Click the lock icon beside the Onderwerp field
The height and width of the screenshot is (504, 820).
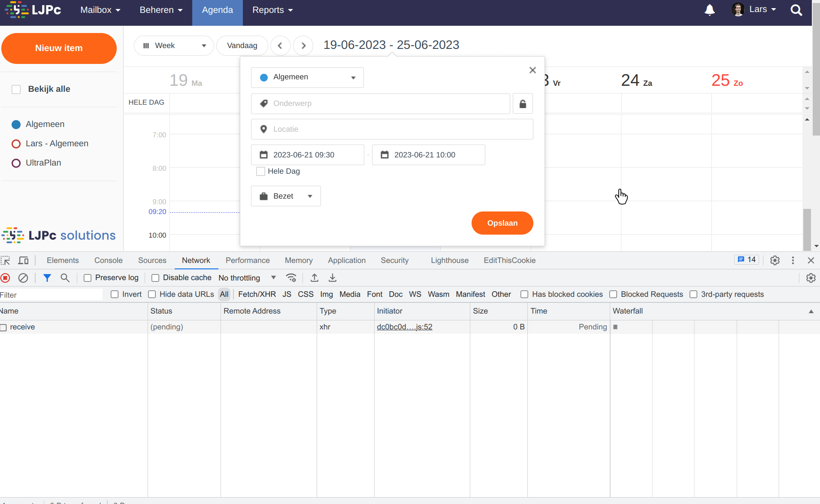pyautogui.click(x=523, y=103)
